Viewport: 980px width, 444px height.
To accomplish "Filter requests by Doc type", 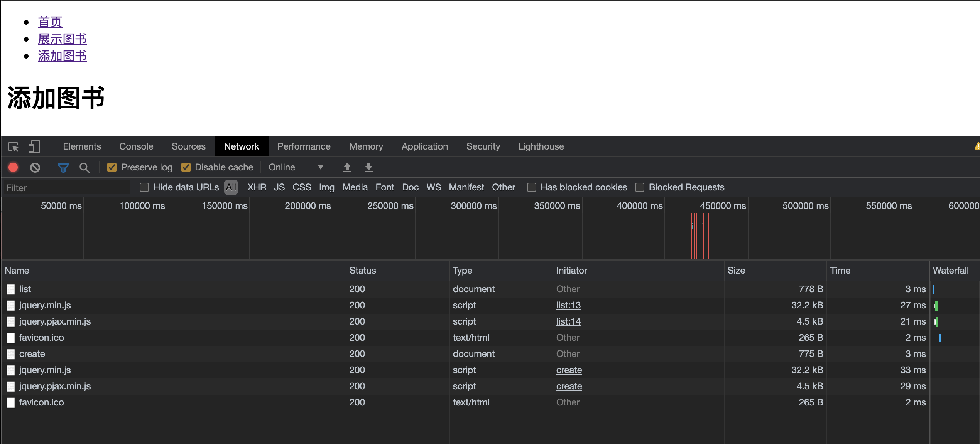I will [410, 187].
